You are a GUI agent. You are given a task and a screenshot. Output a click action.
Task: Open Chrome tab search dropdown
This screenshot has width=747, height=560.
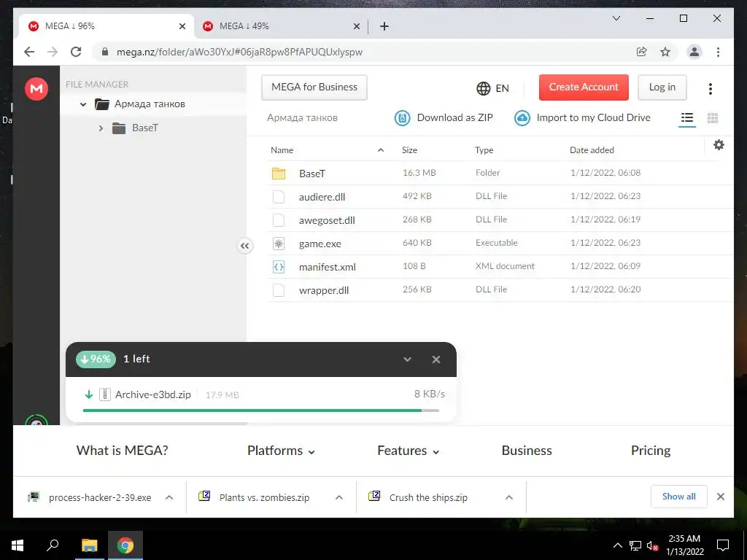[616, 18]
